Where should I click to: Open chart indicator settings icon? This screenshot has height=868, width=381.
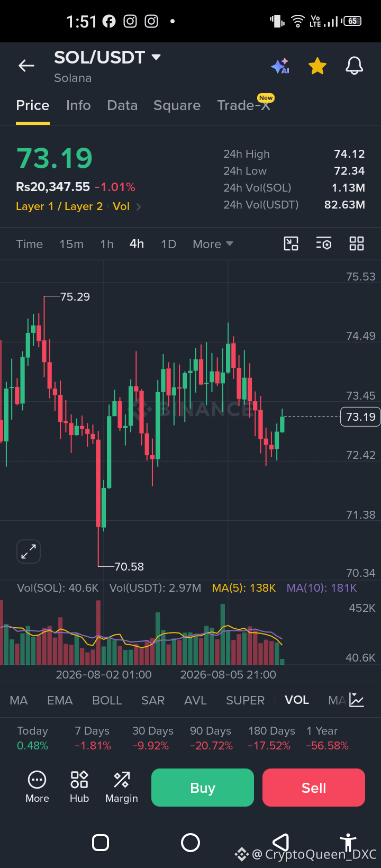324,243
